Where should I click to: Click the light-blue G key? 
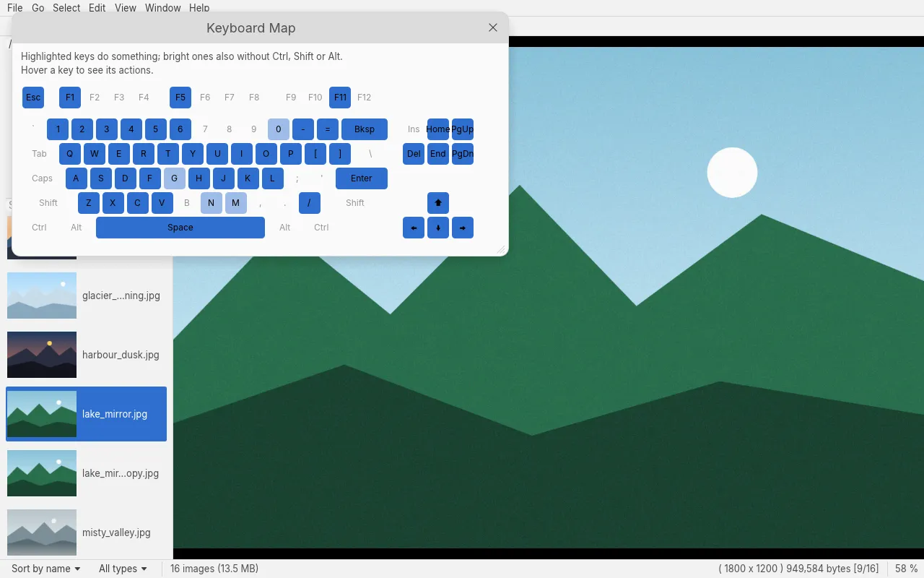(x=175, y=178)
